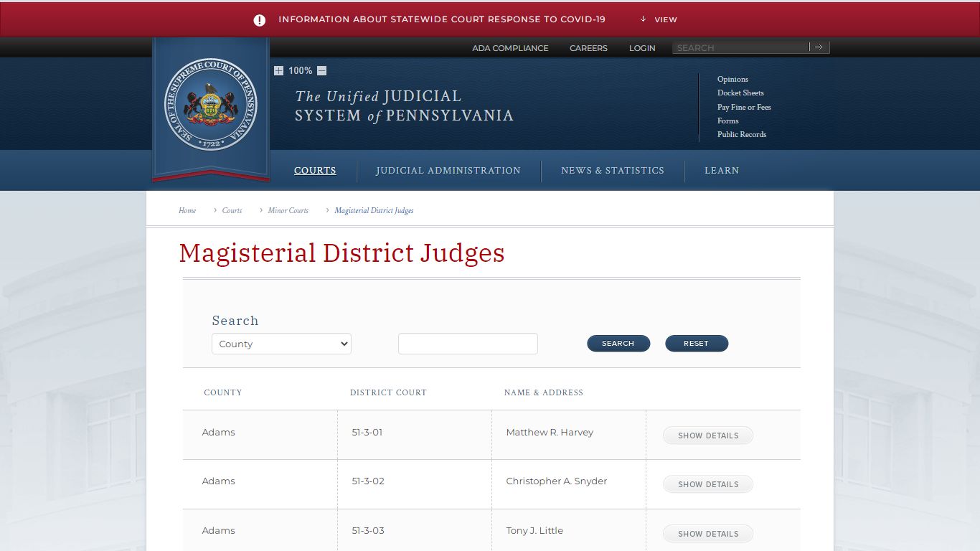Click the Magisterial District Judges page heading
The width and height of the screenshot is (980, 551).
coord(341,253)
